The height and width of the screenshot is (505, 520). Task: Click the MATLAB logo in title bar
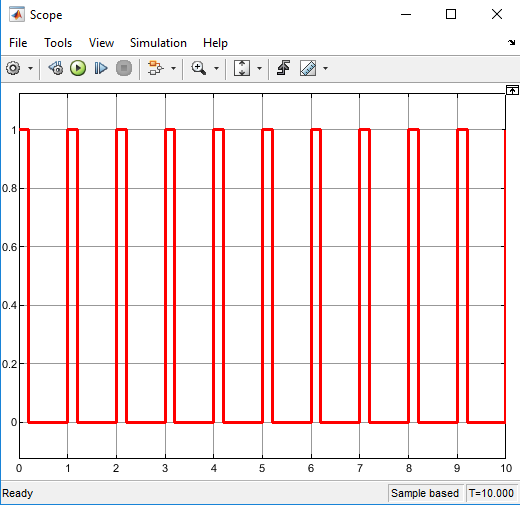click(x=17, y=15)
